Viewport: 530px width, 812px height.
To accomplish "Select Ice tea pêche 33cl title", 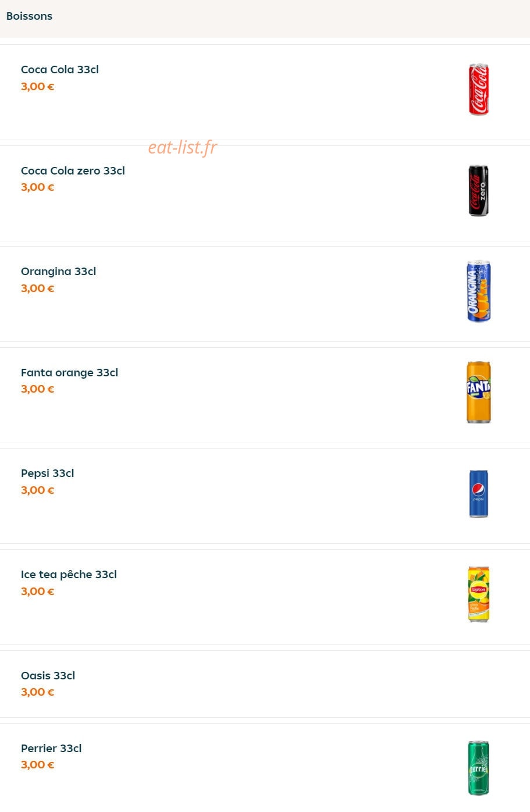I will tap(69, 575).
